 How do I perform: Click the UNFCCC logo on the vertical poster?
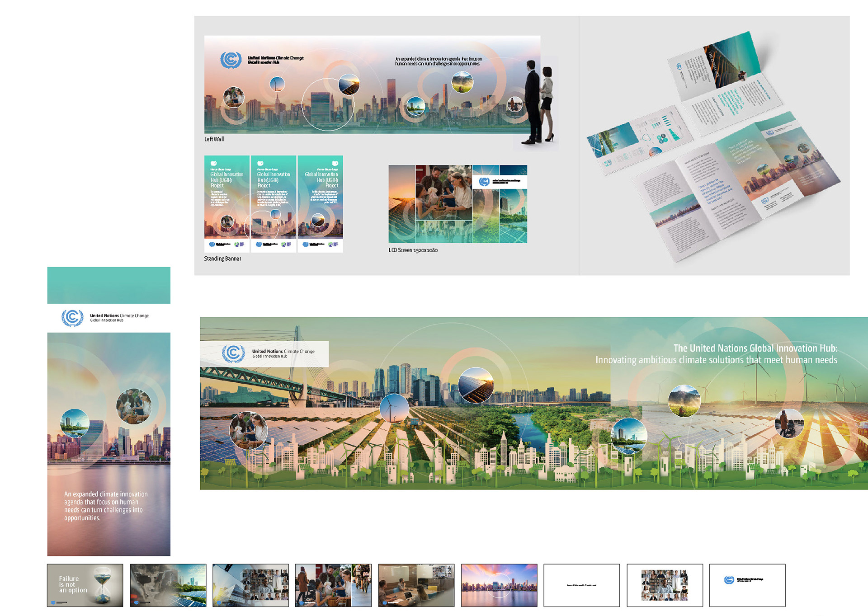tap(72, 318)
